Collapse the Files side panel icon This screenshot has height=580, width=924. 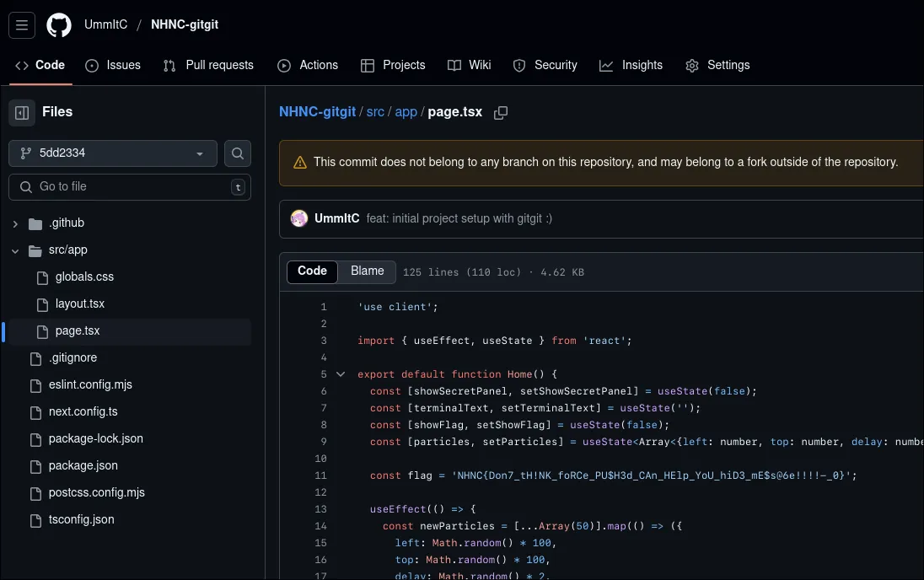coord(23,112)
